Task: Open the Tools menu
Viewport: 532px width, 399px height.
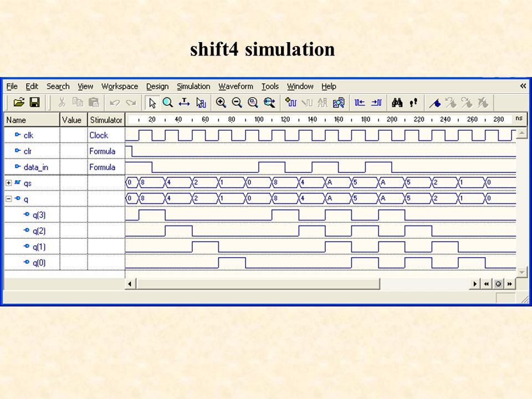Action: pos(270,86)
